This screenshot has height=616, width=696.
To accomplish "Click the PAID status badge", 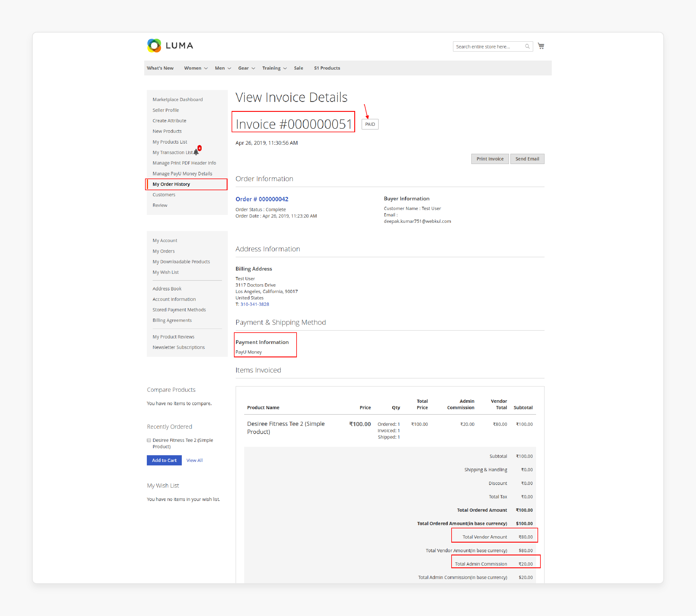I will (370, 124).
